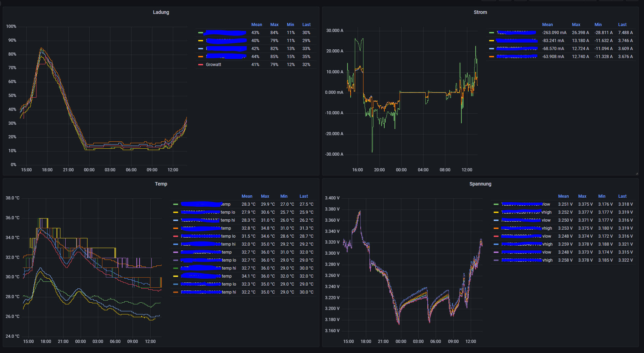The image size is (644, 353).
Task: Click the resize handle of the Strom panel
Action: point(637,173)
